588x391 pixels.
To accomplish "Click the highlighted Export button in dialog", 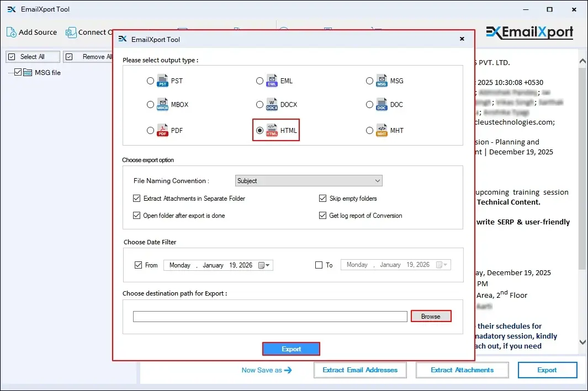I will pos(291,349).
